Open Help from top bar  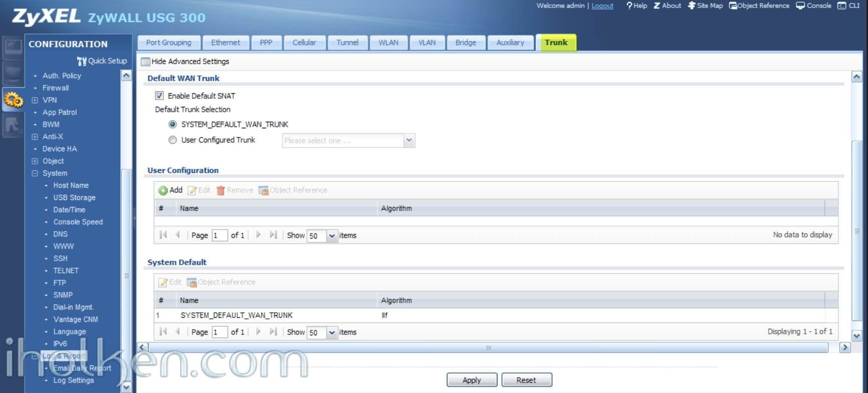pyautogui.click(x=636, y=6)
